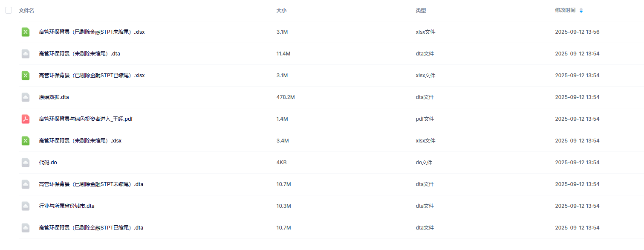Click the xlsx icon for 高管环保背景（已剔除金融STPT已缩尾）.xlsx

pos(26,76)
